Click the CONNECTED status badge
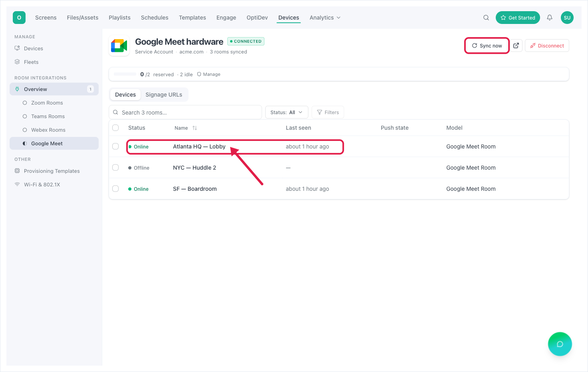The width and height of the screenshot is (588, 372). click(x=246, y=41)
